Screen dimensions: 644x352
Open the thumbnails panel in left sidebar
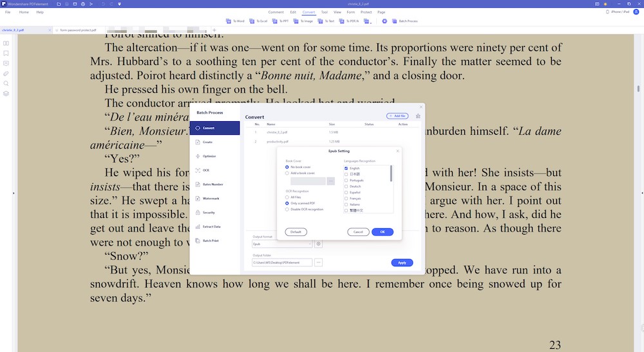[x=6, y=43]
